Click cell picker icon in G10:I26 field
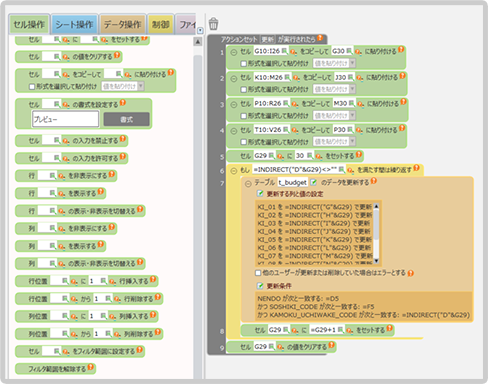The width and height of the screenshot is (488, 384). pyautogui.click(x=285, y=51)
